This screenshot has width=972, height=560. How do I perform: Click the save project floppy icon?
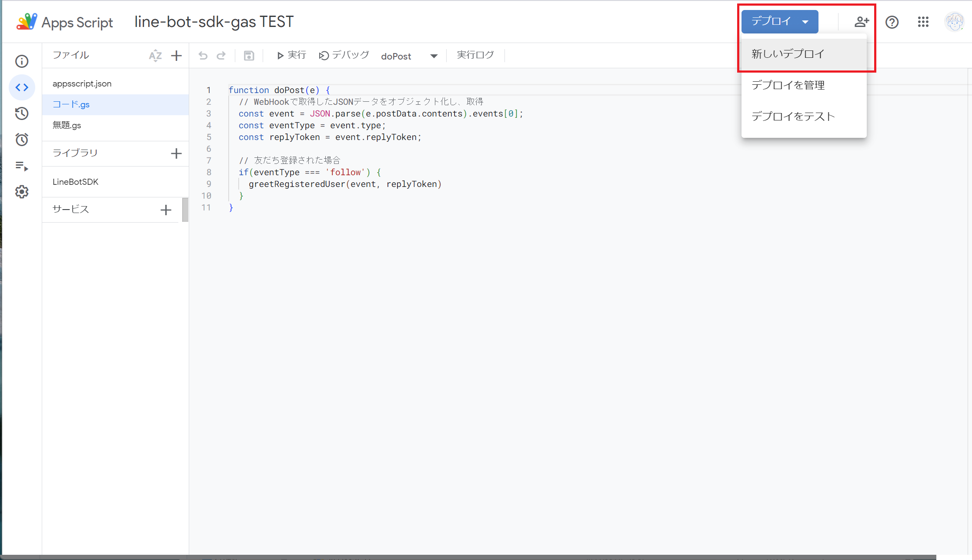pos(249,56)
